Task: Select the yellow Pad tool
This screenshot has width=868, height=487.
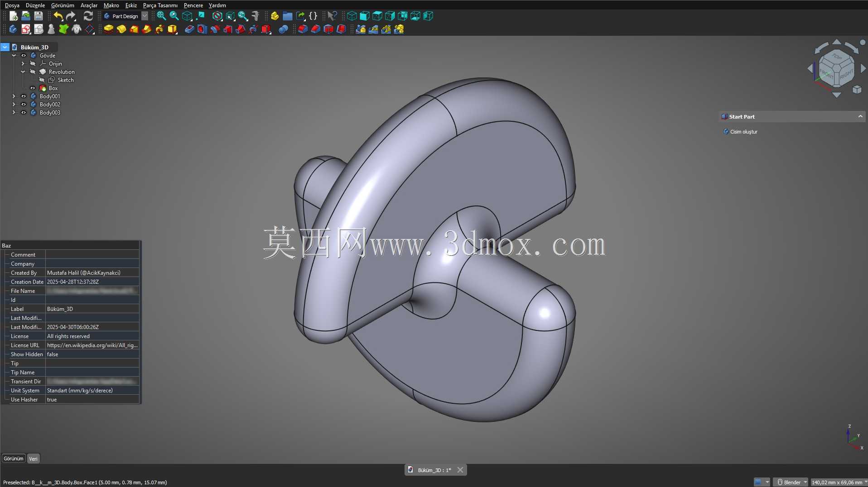Action: (x=109, y=29)
